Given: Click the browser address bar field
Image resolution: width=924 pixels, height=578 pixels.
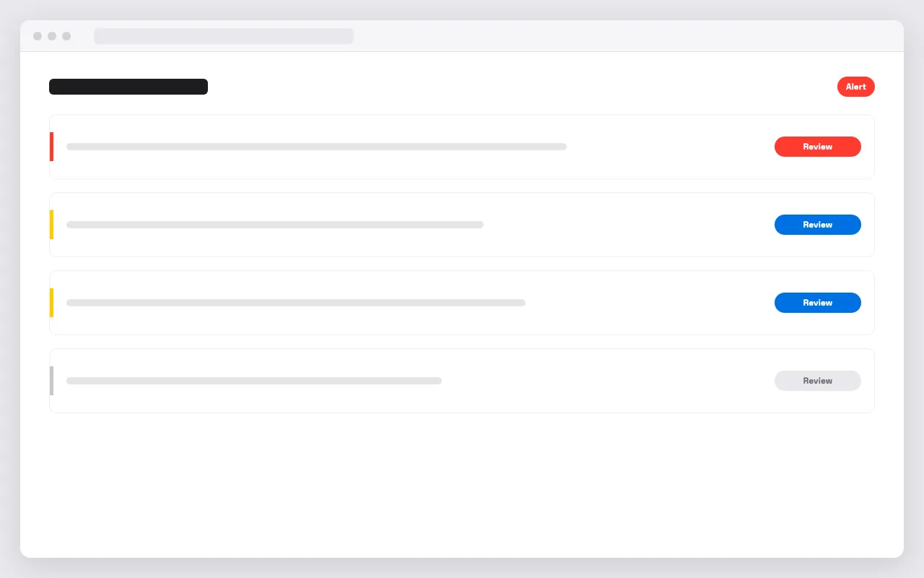Looking at the screenshot, I should coord(224,36).
